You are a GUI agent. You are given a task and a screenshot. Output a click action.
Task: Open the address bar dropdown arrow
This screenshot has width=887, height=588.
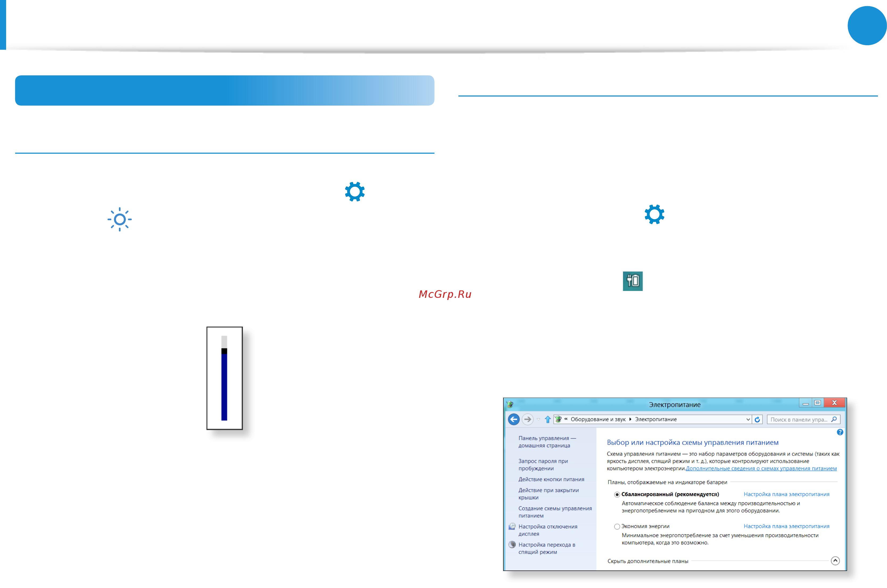748,419
